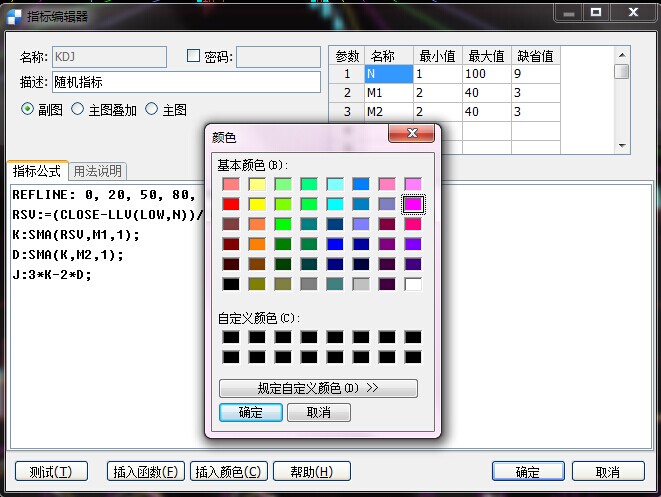Select the 副图 radio option
The width and height of the screenshot is (661, 497).
pos(27,109)
